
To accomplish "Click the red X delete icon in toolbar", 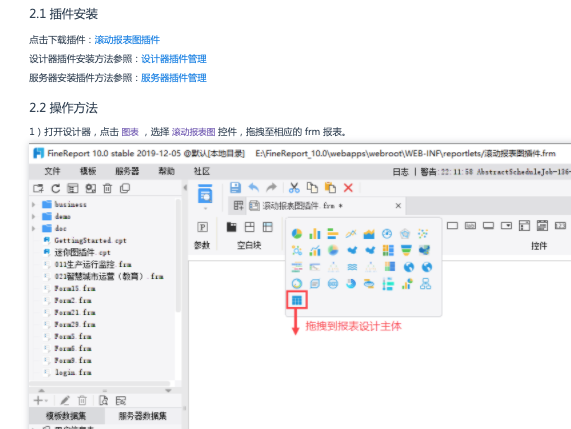I will [x=348, y=188].
